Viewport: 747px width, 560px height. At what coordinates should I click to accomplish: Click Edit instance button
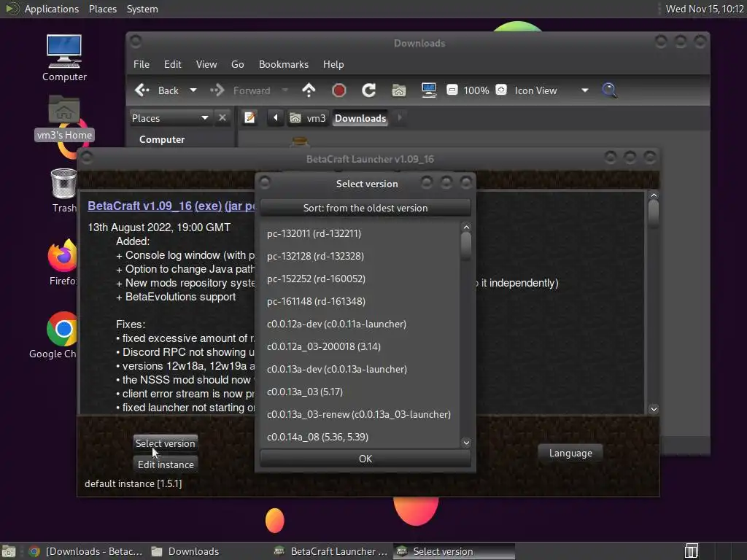pyautogui.click(x=166, y=464)
